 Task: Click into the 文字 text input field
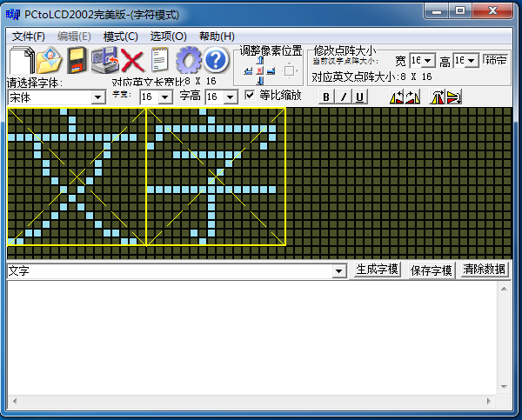pyautogui.click(x=170, y=271)
